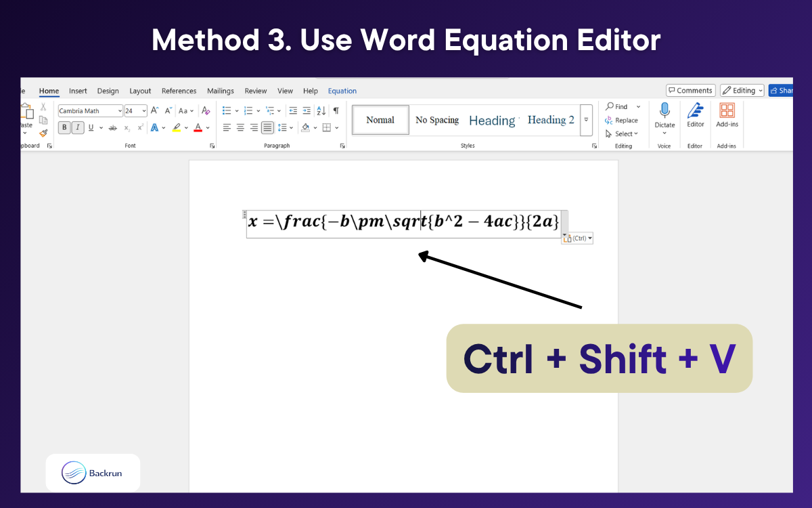The height and width of the screenshot is (508, 812).
Task: Decrease font size with shrink icon
Action: tap(168, 110)
